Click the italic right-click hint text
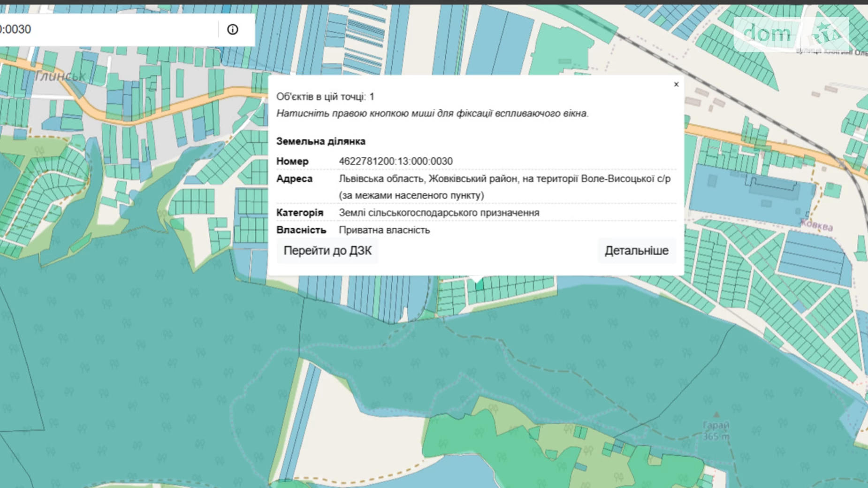The height and width of the screenshot is (488, 868). pos(432,114)
